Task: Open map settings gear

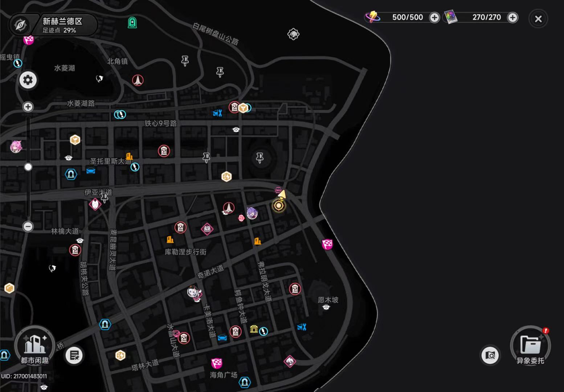Action: [x=28, y=80]
